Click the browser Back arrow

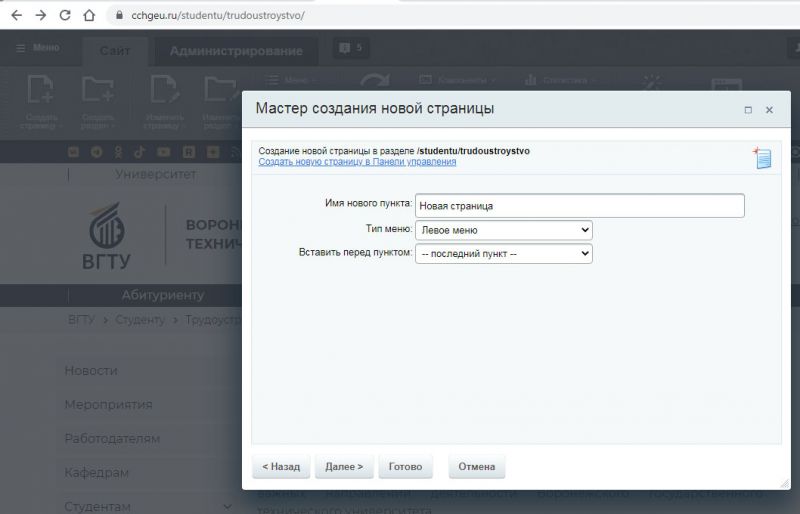pos(16,16)
